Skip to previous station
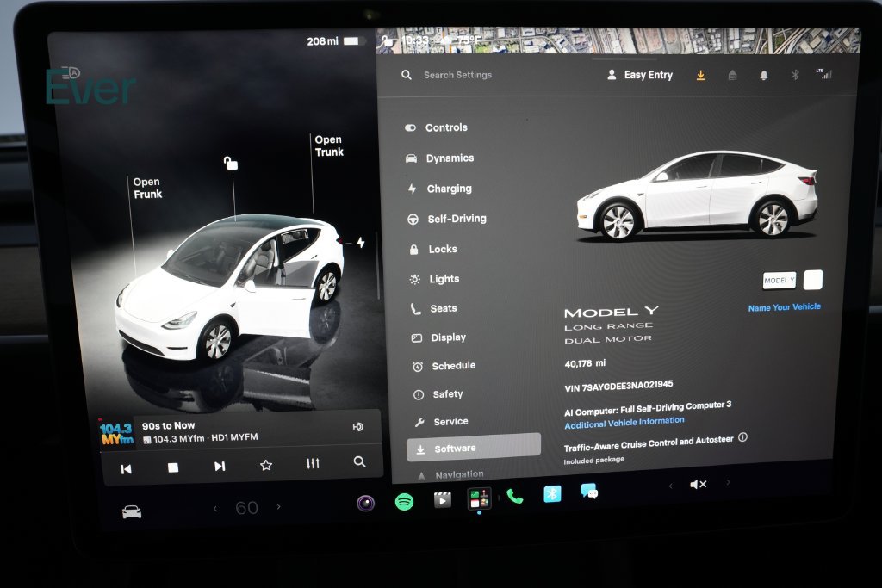This screenshot has width=882, height=588. [x=126, y=469]
